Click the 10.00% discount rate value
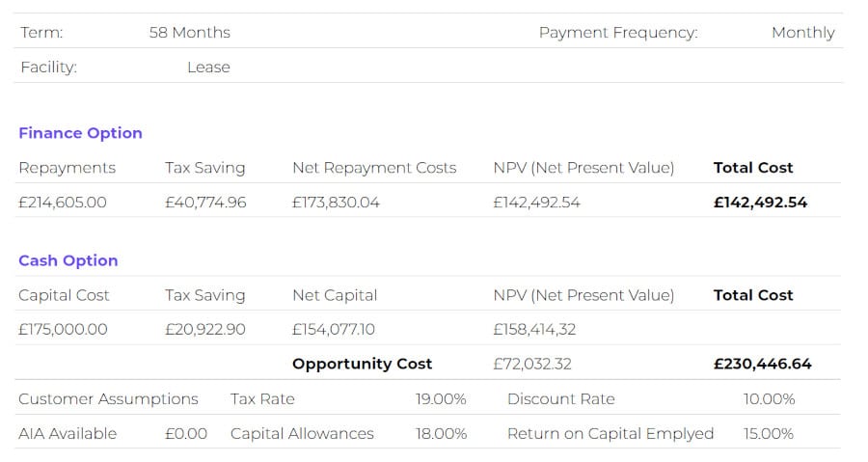The height and width of the screenshot is (462, 868). tap(769, 399)
